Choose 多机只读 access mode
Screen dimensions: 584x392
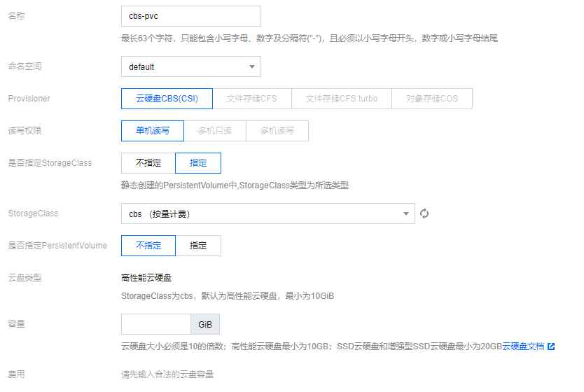coord(215,131)
